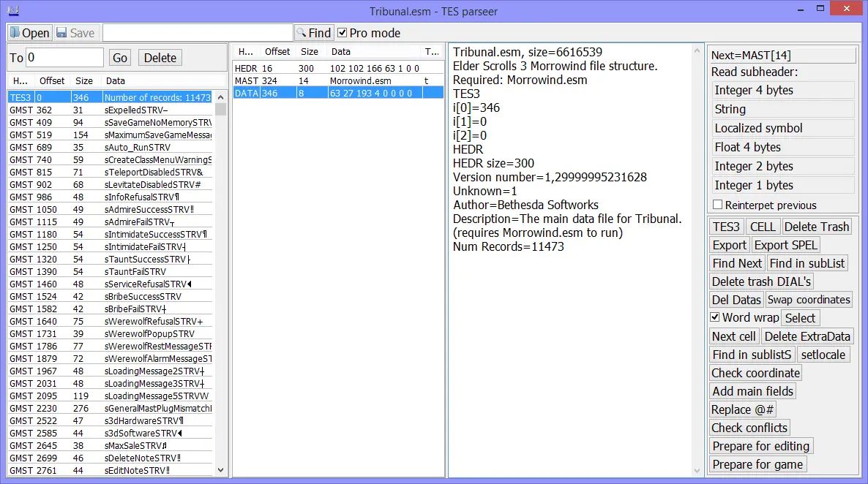Click the Find in subList button

pyautogui.click(x=807, y=263)
